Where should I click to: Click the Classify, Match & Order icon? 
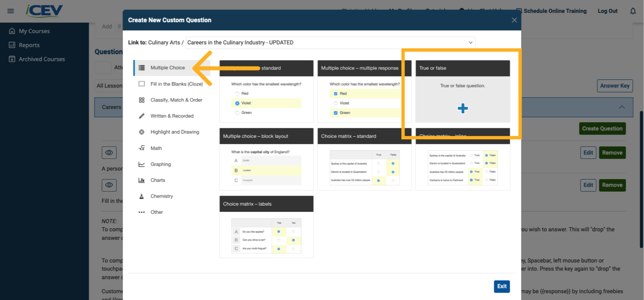[x=142, y=100]
